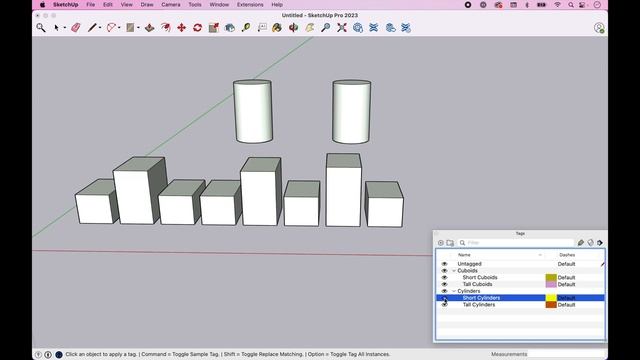Select the Rectangle shape tool
Viewport: 640px width, 360px height.
[x=130, y=27]
